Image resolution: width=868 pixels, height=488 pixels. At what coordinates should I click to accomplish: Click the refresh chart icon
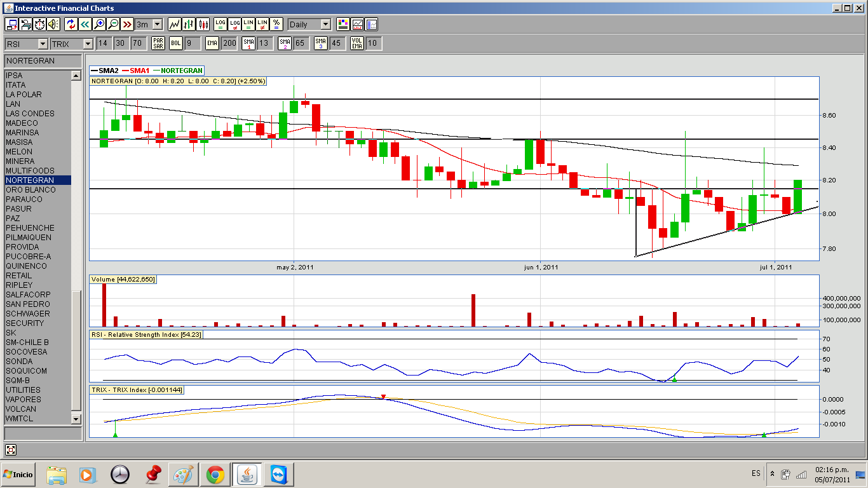(x=71, y=24)
